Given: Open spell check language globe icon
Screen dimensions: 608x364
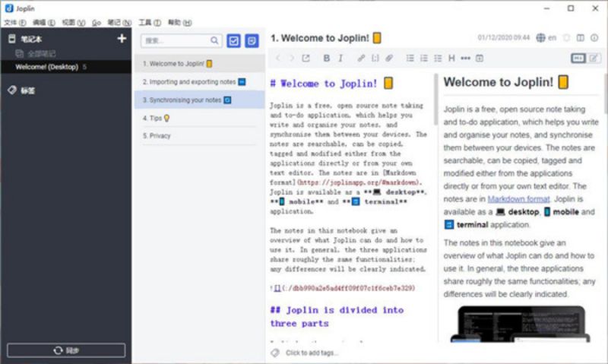Looking at the screenshot, I should (x=540, y=37).
